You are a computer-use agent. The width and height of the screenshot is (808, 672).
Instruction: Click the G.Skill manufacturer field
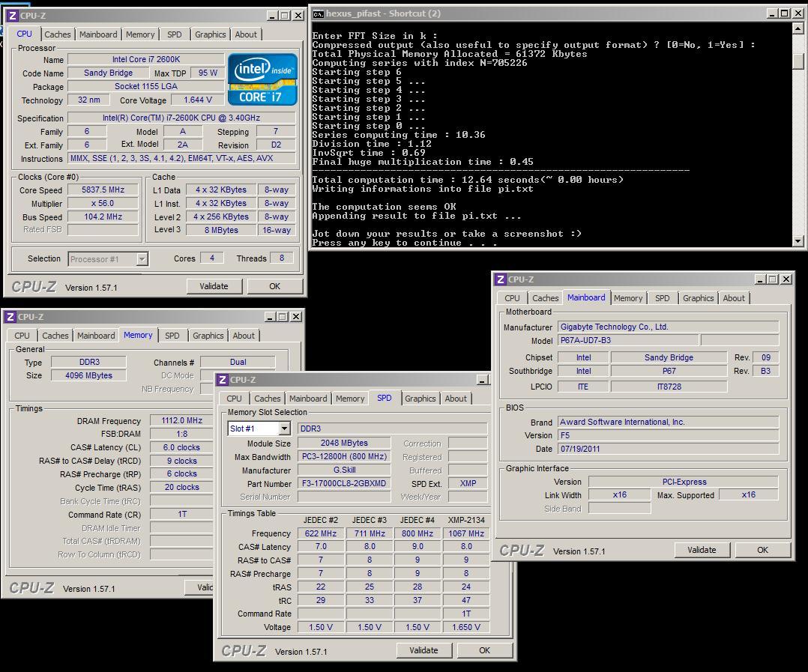344,470
